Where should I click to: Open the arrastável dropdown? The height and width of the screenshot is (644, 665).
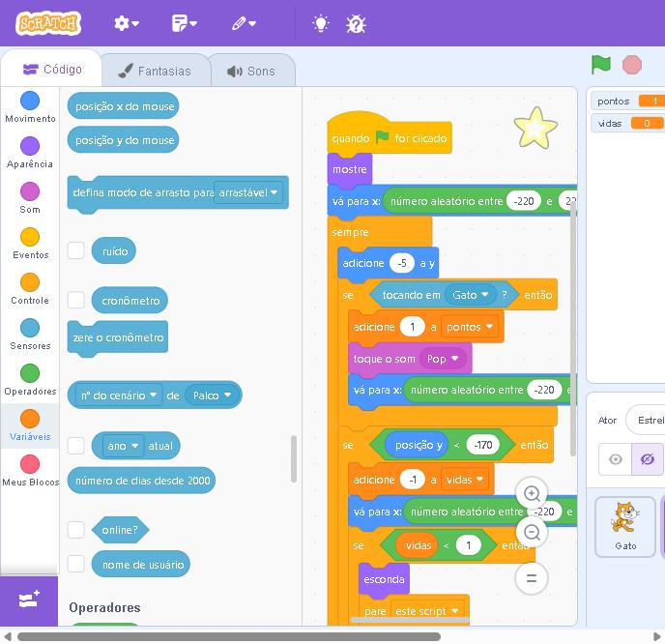[x=248, y=192]
